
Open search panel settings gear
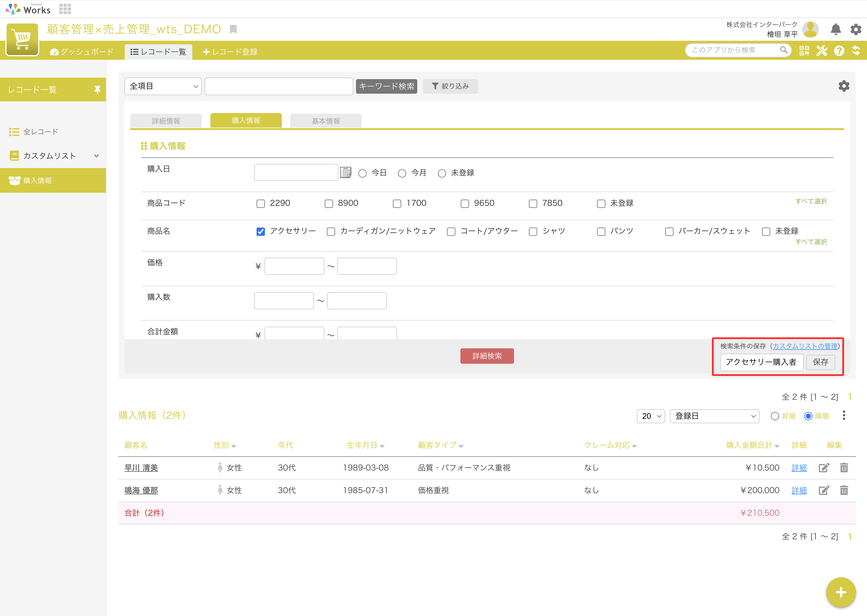(x=844, y=86)
